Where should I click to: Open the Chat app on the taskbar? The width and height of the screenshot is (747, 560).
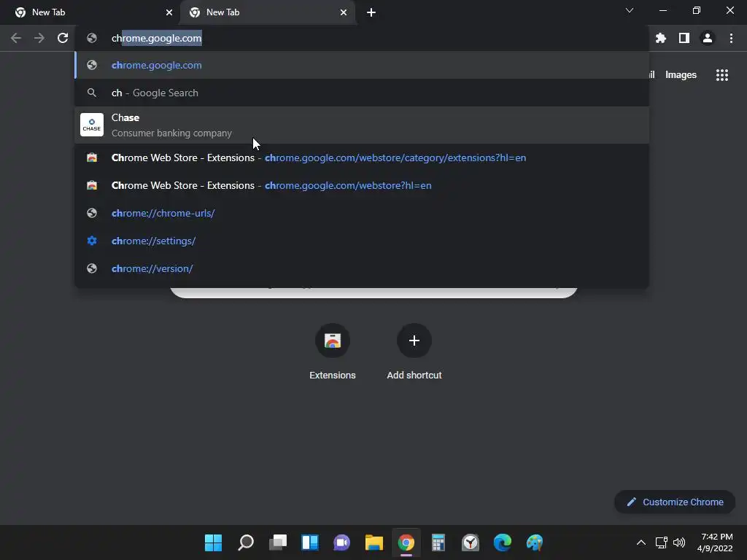(341, 542)
